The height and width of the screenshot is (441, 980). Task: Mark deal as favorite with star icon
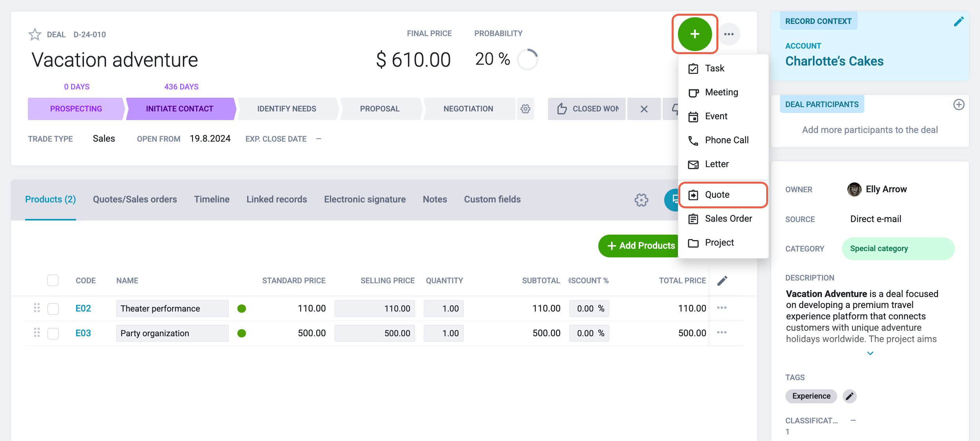tap(35, 35)
